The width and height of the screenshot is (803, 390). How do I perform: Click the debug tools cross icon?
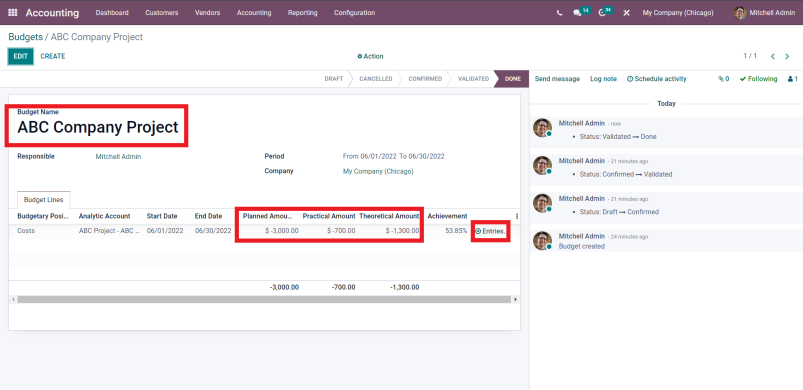[626, 13]
